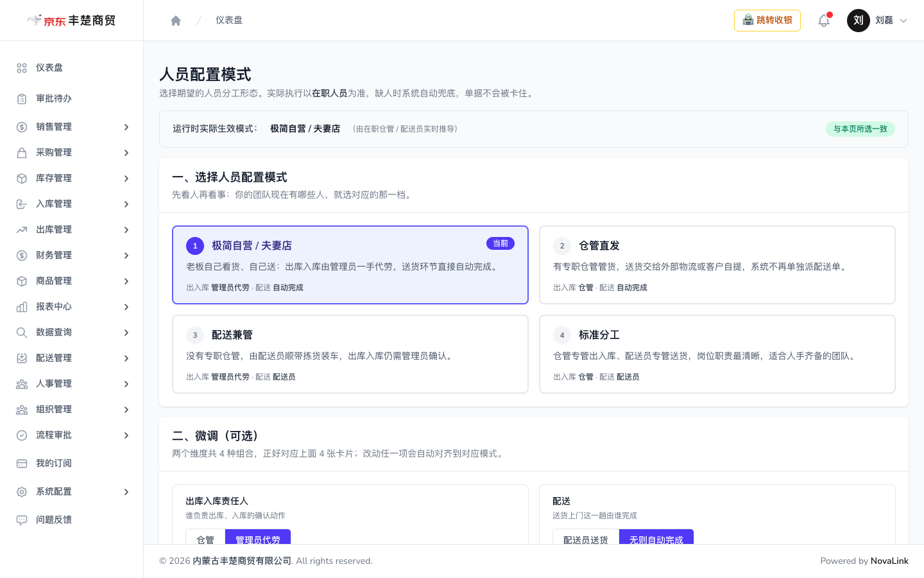Open the 我的订阅 menu item
The width and height of the screenshot is (924, 578).
point(72,464)
